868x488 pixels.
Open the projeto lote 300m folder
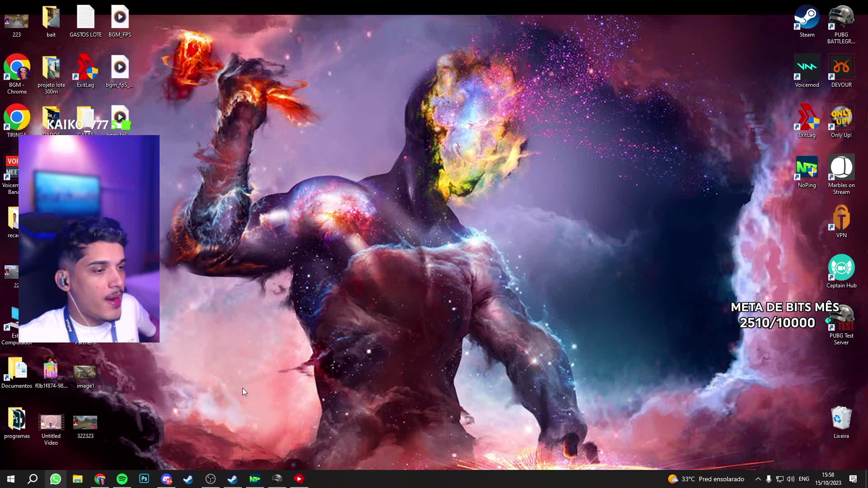tap(51, 75)
